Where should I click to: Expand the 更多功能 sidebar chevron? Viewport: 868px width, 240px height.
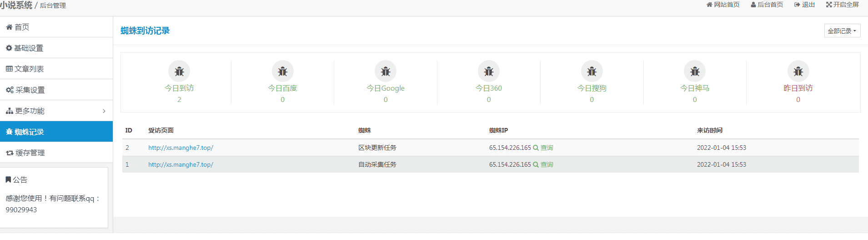pyautogui.click(x=104, y=111)
